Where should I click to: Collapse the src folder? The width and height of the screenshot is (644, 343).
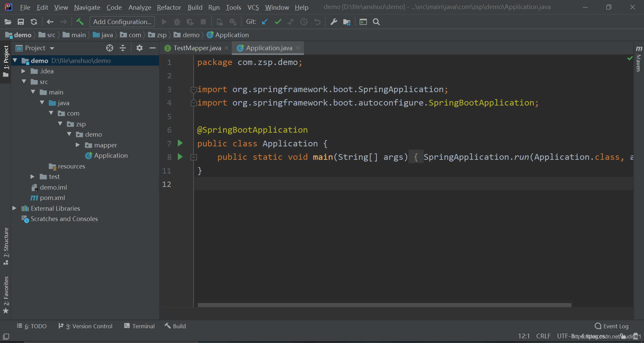[23, 82]
